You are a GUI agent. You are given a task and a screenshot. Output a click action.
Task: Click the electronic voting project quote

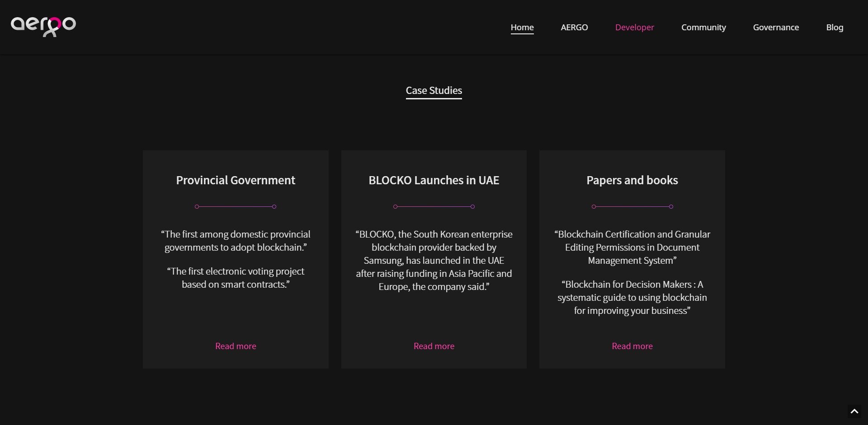click(236, 278)
